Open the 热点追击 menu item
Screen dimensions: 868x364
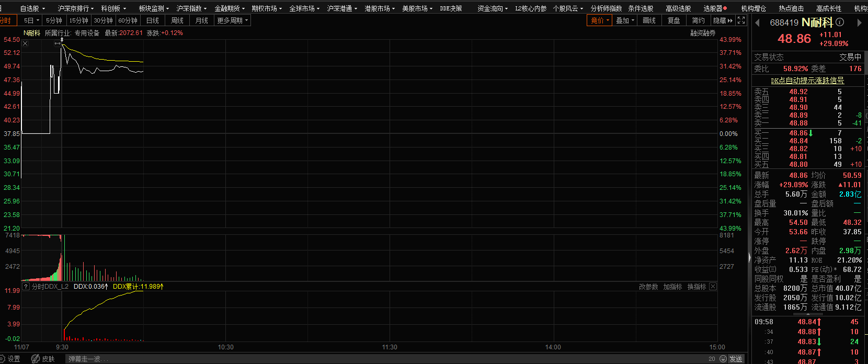[791, 8]
